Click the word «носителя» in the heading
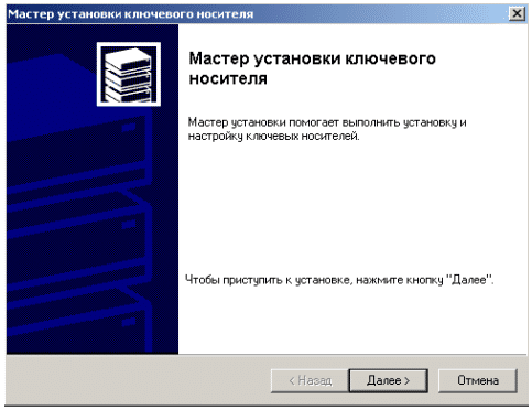This screenshot has height=410, width=532. [x=228, y=79]
